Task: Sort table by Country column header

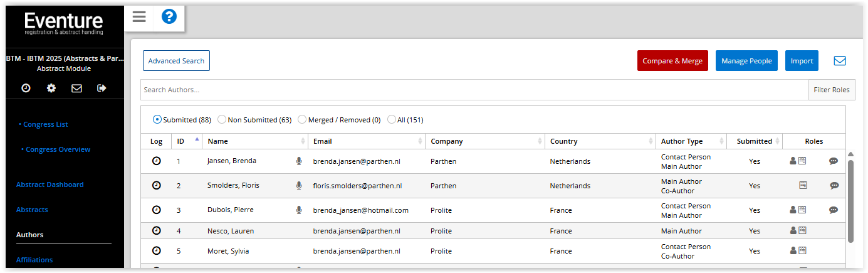Action: pos(563,141)
